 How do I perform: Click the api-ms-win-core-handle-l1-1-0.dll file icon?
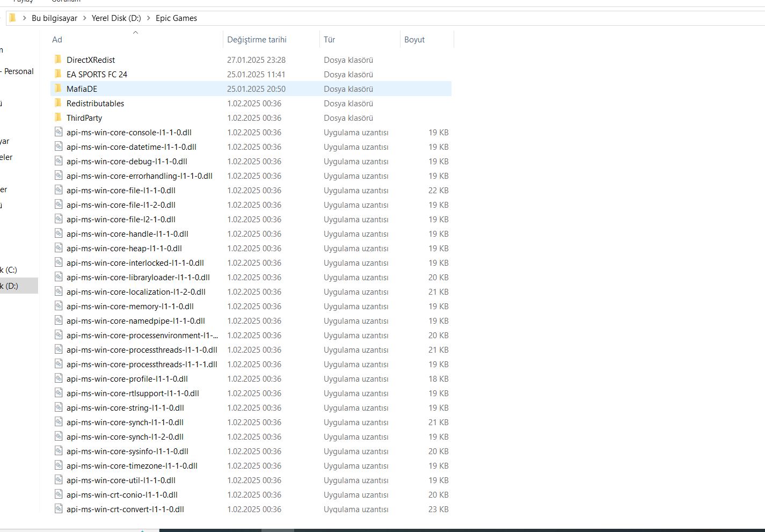pyautogui.click(x=58, y=234)
